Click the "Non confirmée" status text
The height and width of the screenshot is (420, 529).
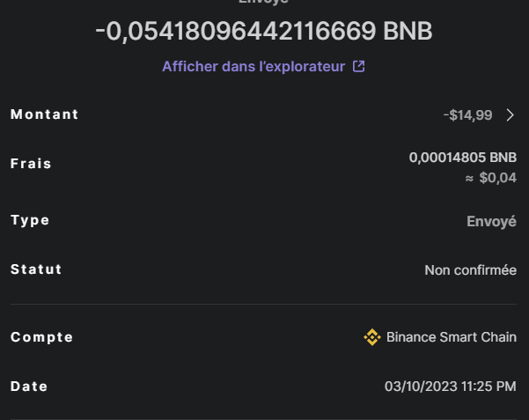click(x=470, y=270)
